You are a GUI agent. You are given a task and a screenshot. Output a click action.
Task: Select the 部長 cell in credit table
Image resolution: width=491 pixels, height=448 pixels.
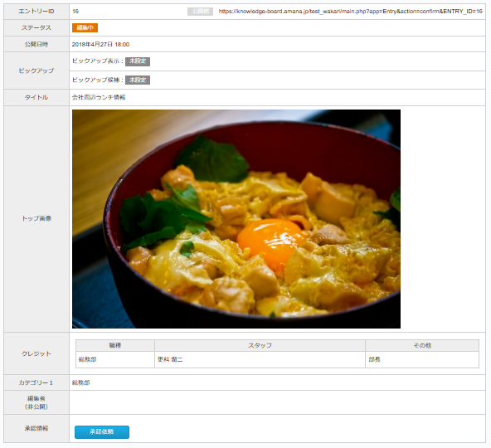click(x=422, y=359)
